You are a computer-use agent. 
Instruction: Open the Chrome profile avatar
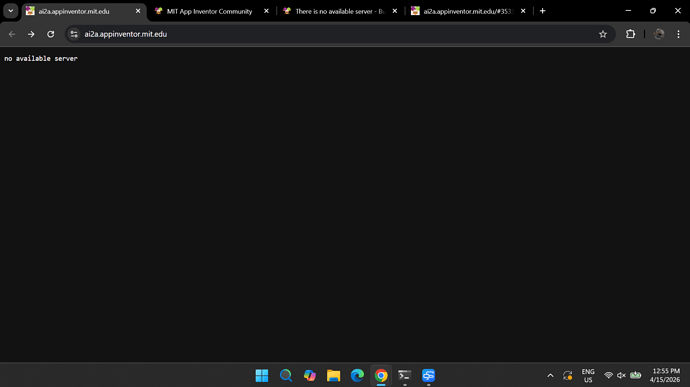[659, 34]
